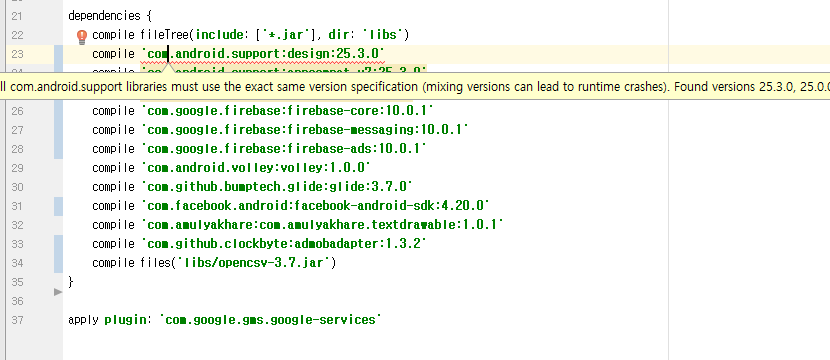Viewport: 830px width, 360px height.
Task: Click line number 22 in the gutter
Action: pyautogui.click(x=17, y=35)
